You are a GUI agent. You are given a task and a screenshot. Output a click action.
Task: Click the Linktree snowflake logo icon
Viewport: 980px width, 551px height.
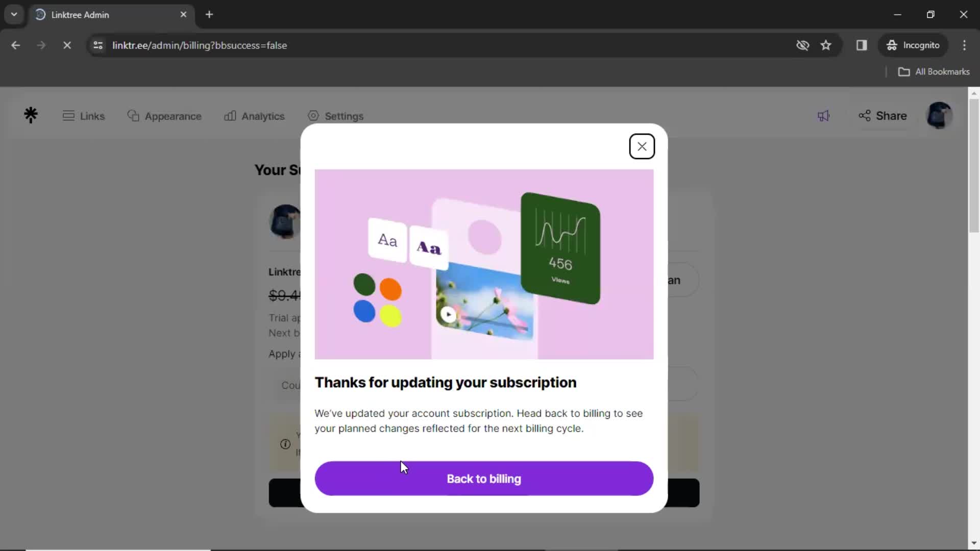pos(31,115)
